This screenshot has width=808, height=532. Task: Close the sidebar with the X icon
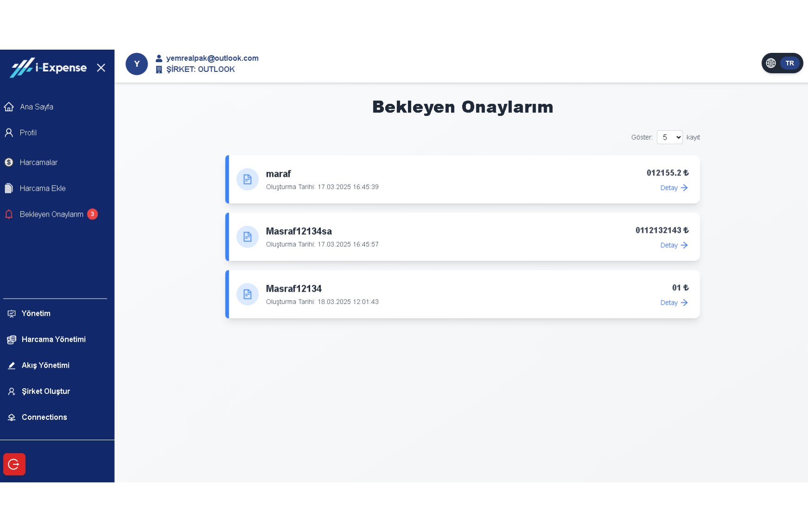[101, 68]
